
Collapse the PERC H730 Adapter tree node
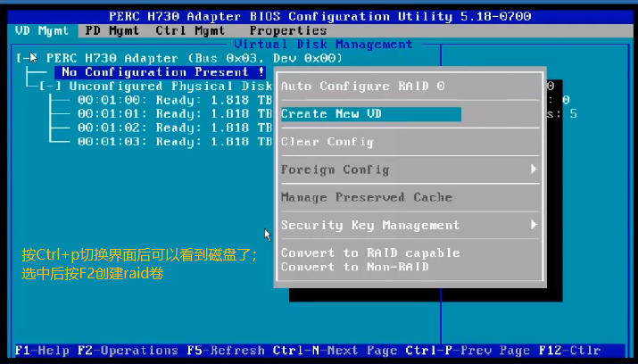click(27, 58)
